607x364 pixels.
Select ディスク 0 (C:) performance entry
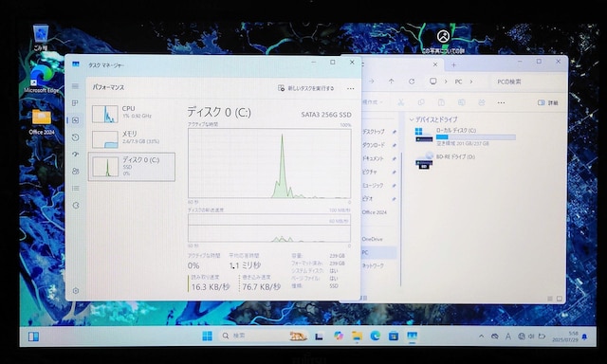pos(132,167)
